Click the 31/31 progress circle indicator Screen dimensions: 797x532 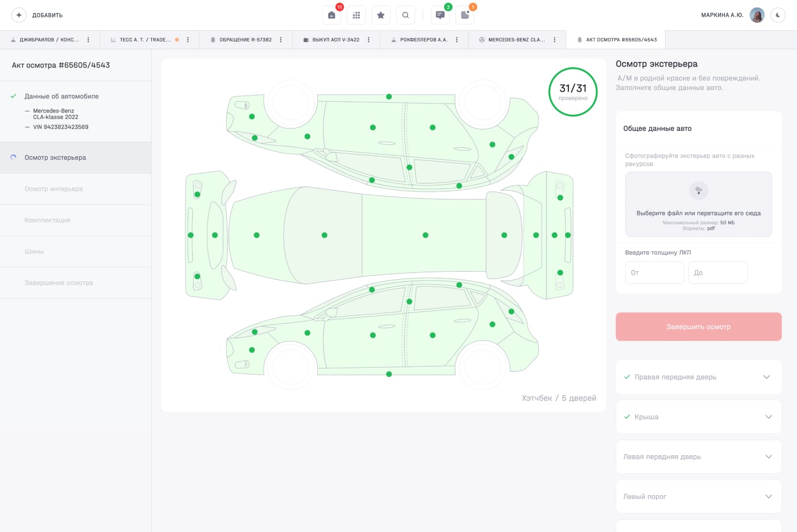point(572,92)
